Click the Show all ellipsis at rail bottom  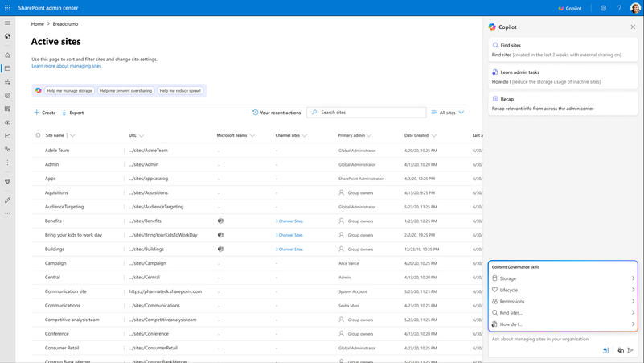pos(7,214)
